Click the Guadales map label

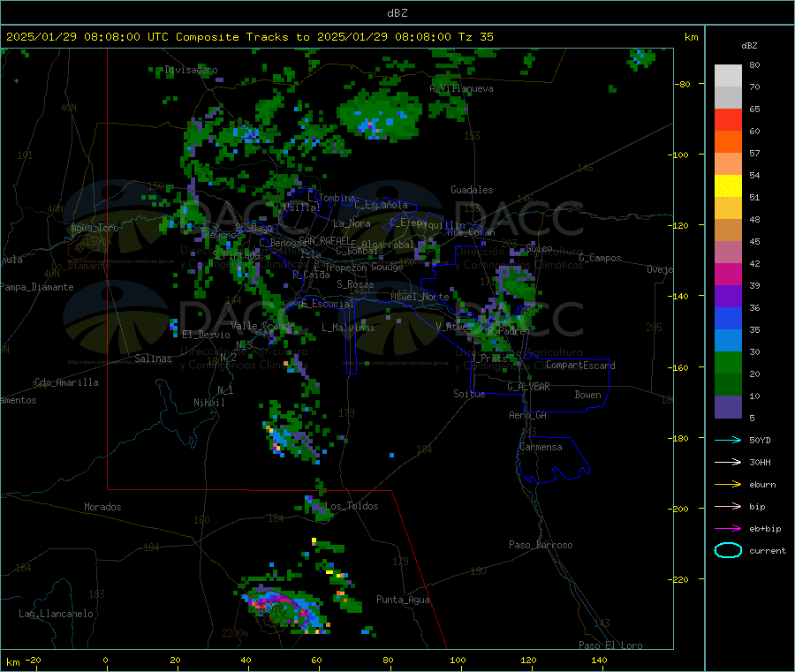tap(472, 190)
